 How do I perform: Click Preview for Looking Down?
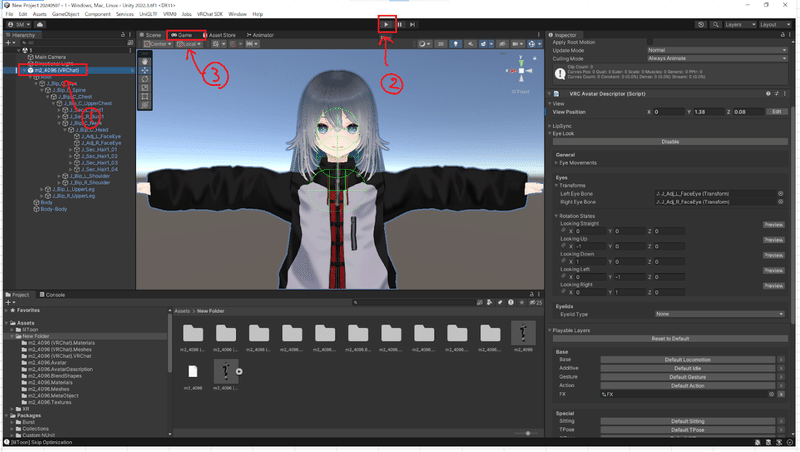[x=773, y=256]
